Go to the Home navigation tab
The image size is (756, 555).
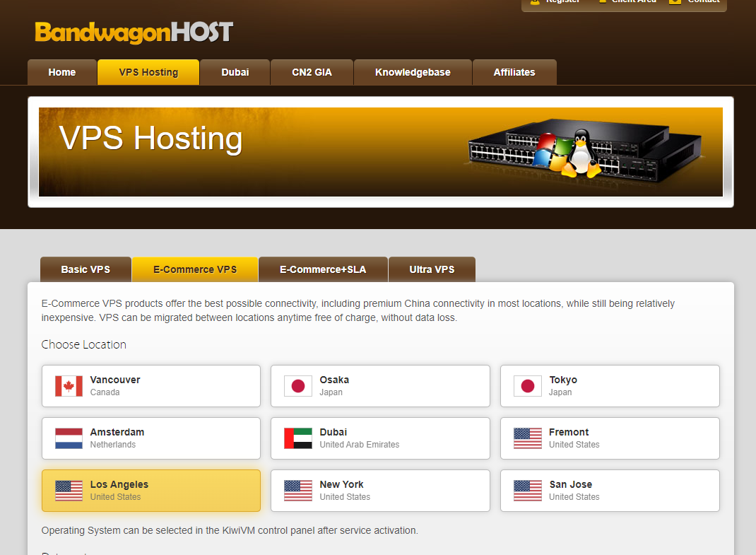(62, 72)
